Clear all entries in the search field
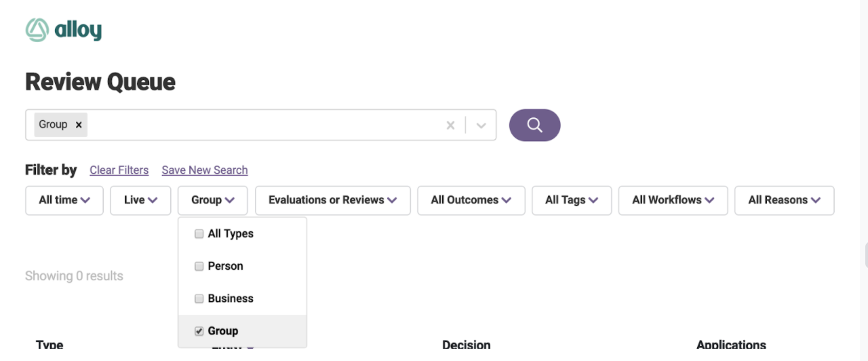 click(x=450, y=125)
